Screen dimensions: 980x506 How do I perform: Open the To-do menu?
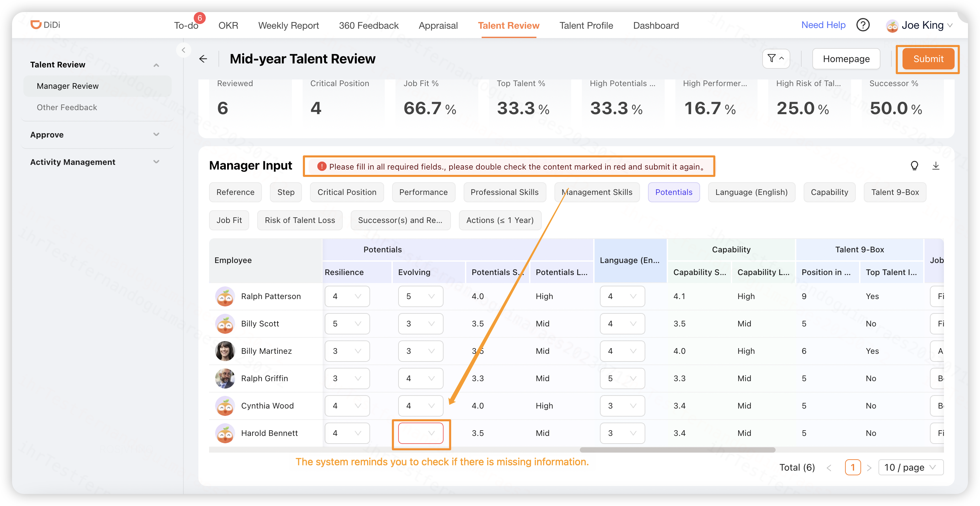coord(186,25)
